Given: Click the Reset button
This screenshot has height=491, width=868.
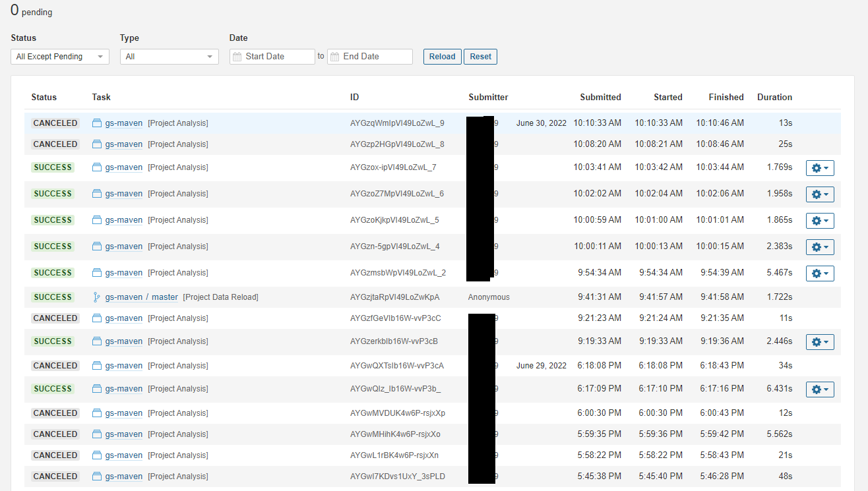Looking at the screenshot, I should tap(480, 57).
